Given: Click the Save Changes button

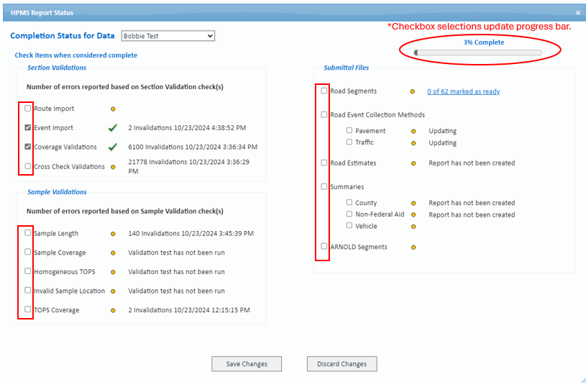Looking at the screenshot, I should 247,363.
